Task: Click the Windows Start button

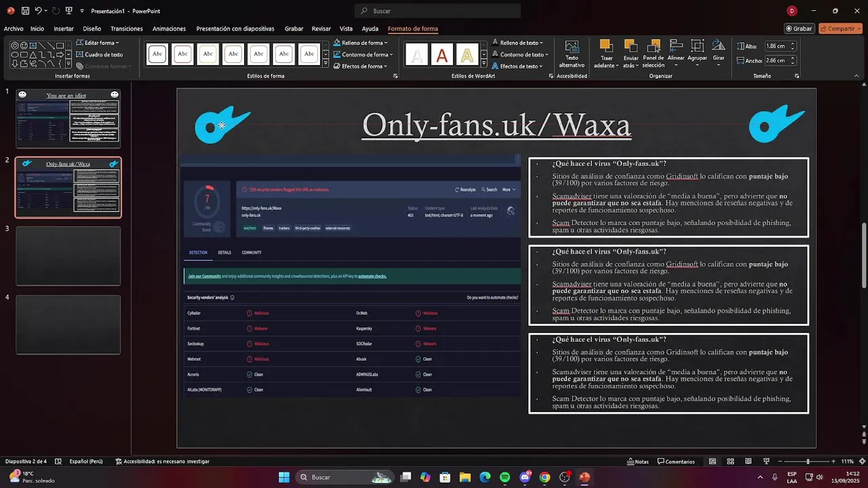Action: [284, 477]
